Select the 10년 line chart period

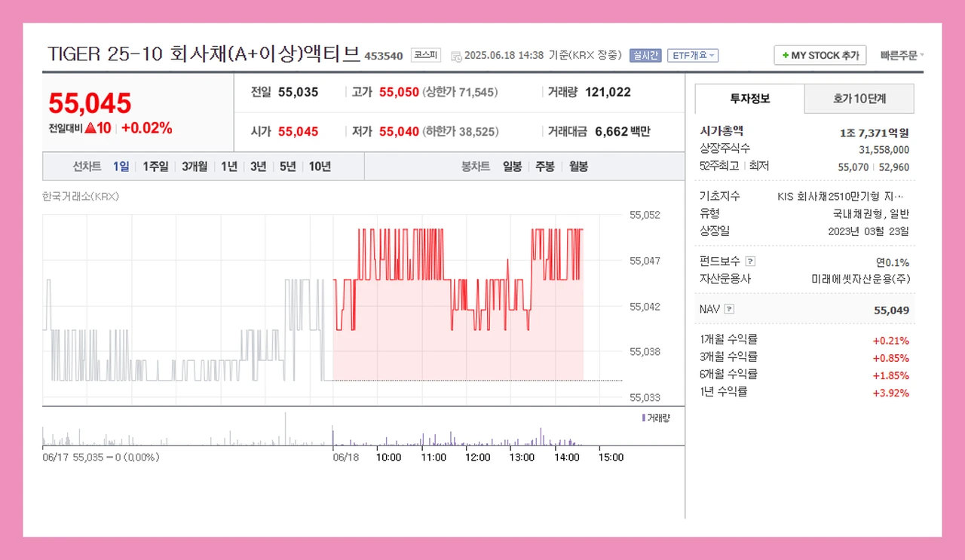click(320, 167)
